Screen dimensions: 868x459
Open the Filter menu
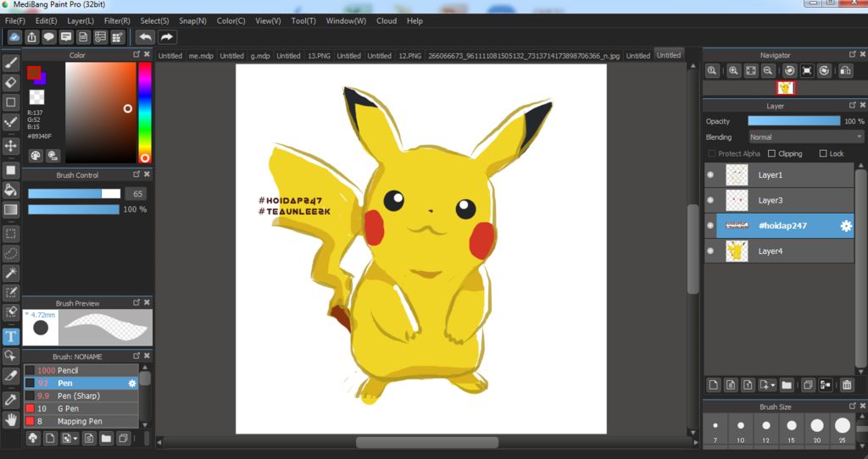pos(117,21)
